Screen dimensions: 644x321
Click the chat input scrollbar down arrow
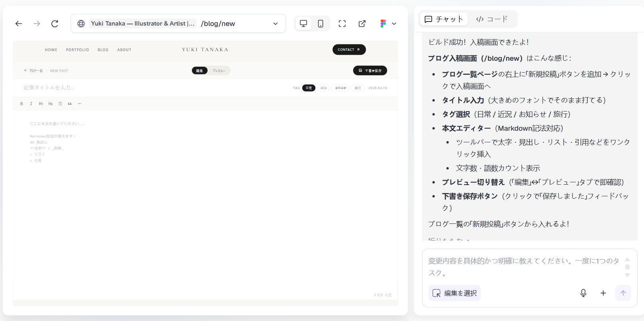(x=627, y=275)
